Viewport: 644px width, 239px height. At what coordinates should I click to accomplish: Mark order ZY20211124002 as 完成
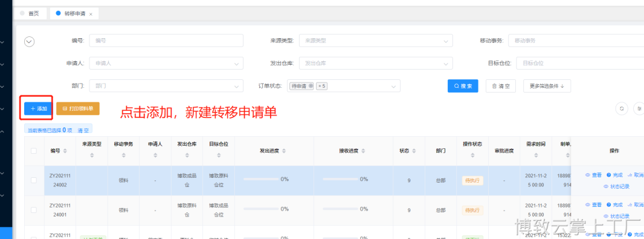(614, 175)
